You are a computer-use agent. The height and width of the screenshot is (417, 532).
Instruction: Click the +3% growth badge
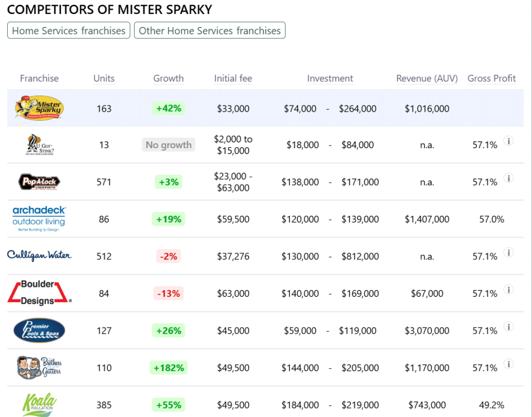pos(169,182)
